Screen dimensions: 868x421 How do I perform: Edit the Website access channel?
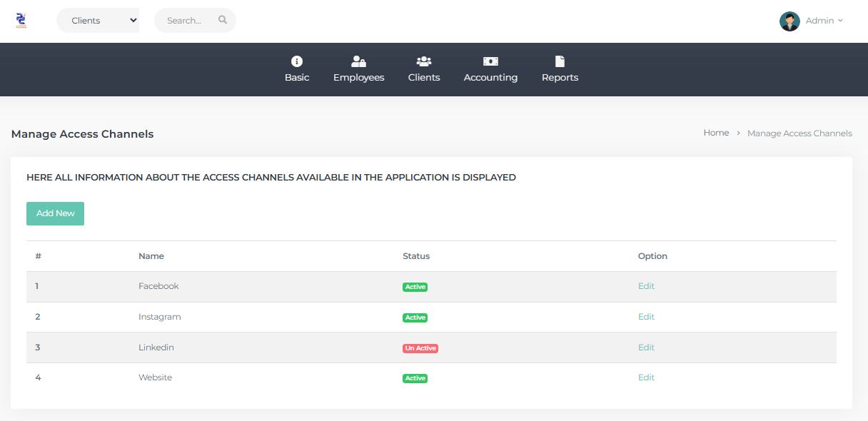click(x=646, y=377)
